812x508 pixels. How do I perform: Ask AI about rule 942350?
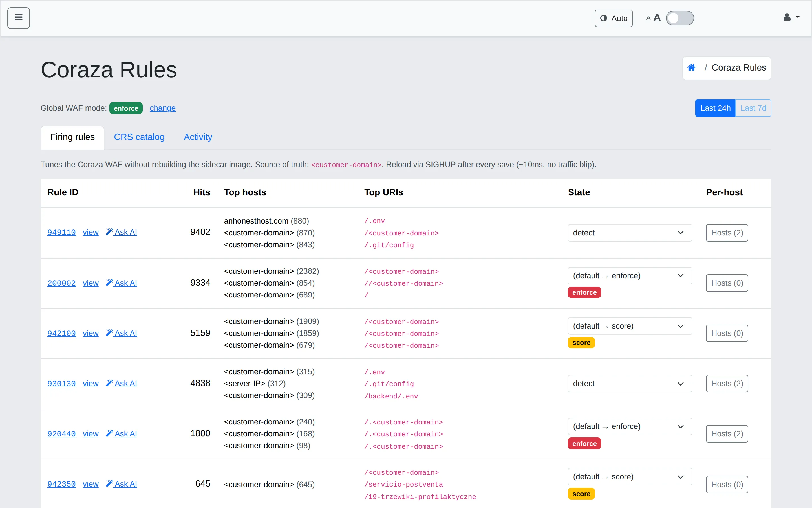click(122, 484)
